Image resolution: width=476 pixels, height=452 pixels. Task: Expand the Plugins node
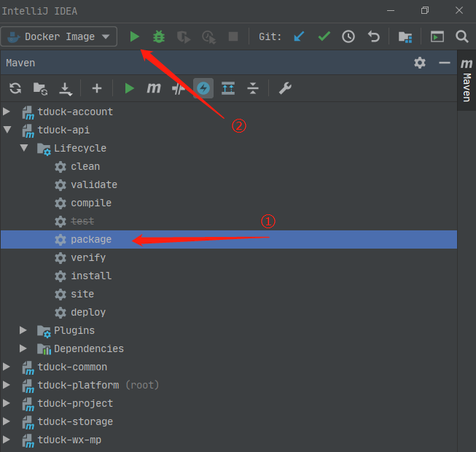(23, 330)
